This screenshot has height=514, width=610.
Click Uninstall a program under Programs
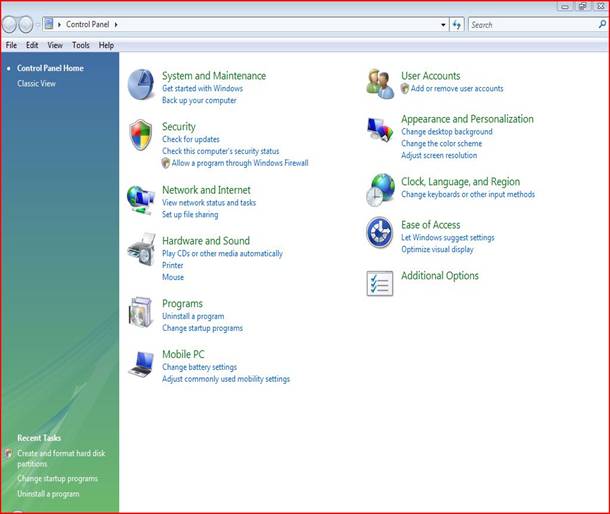[x=193, y=316]
